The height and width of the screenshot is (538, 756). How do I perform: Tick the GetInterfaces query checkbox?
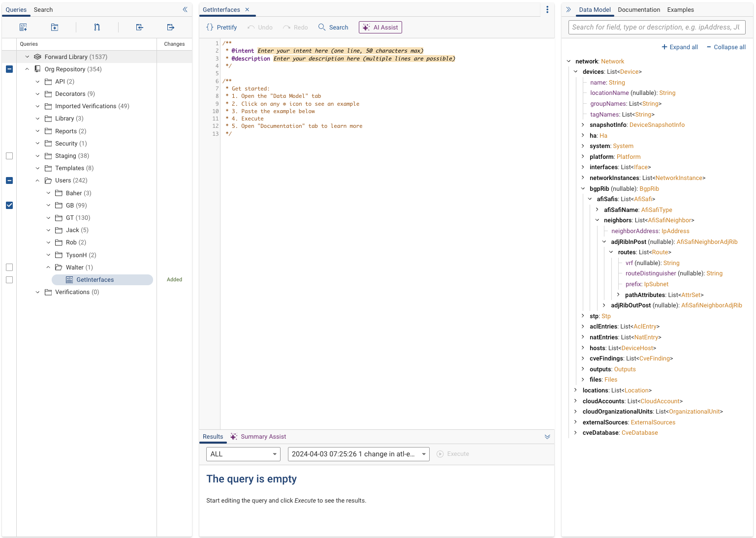[9, 280]
